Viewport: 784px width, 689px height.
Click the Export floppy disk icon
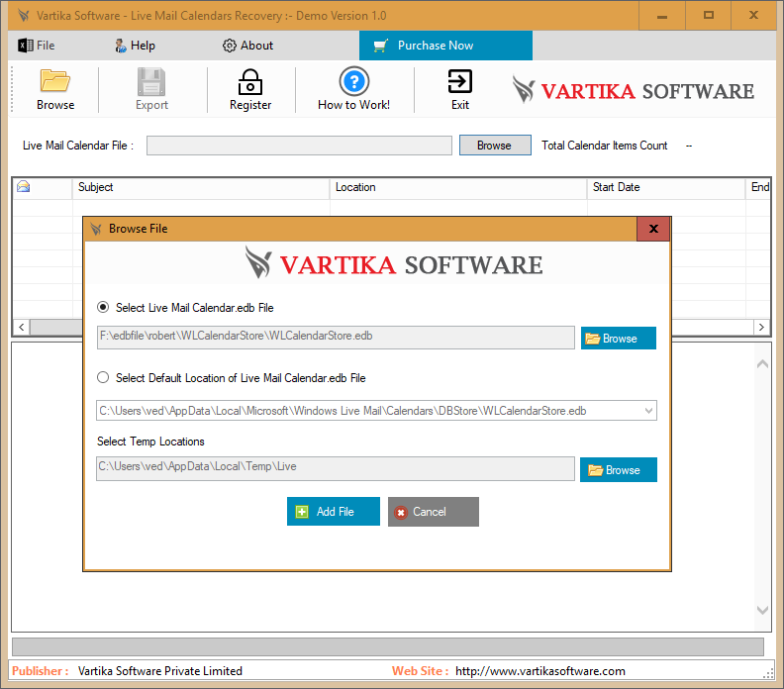(151, 81)
